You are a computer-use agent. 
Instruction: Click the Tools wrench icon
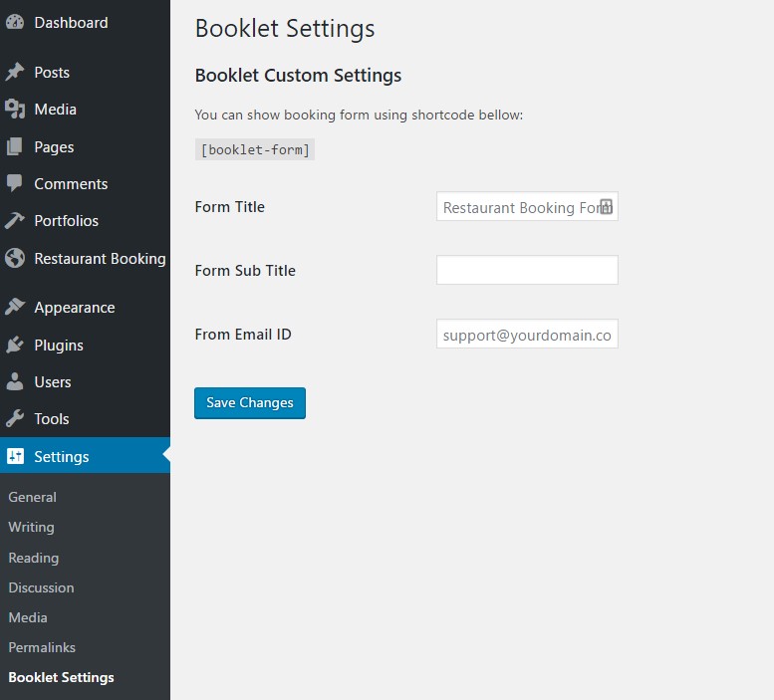tap(15, 419)
